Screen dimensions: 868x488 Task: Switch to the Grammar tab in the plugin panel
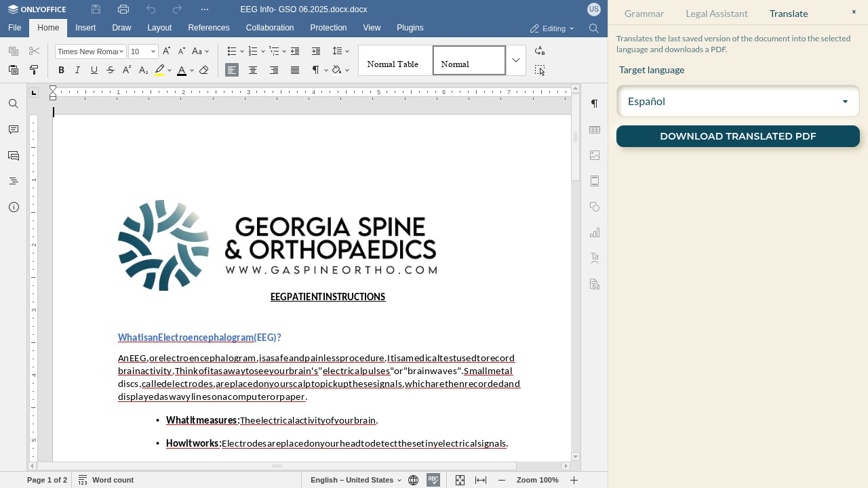point(644,14)
